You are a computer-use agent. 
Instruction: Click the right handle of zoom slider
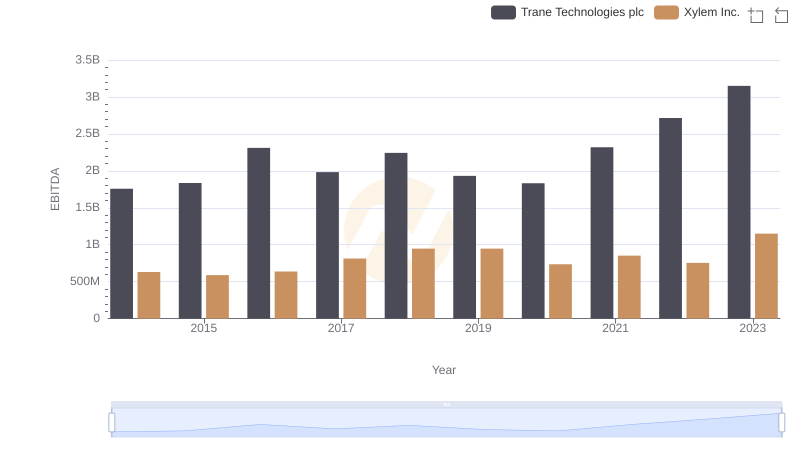pos(781,423)
